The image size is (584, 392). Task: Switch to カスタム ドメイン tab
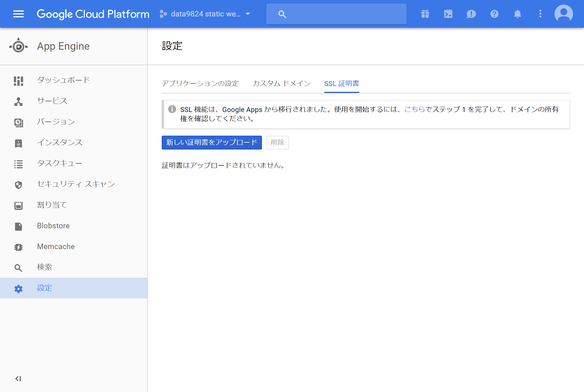tap(281, 83)
